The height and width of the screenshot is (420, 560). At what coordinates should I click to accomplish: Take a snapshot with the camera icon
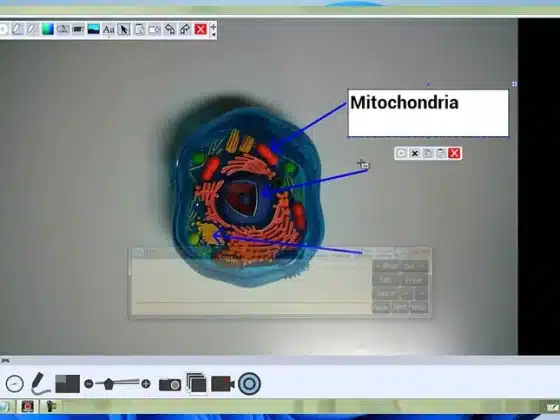[x=170, y=384]
